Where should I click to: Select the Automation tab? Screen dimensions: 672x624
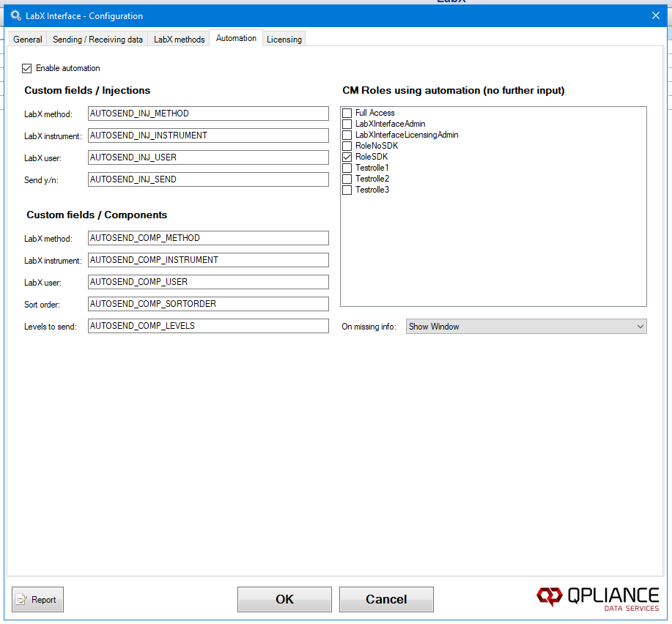tap(236, 38)
